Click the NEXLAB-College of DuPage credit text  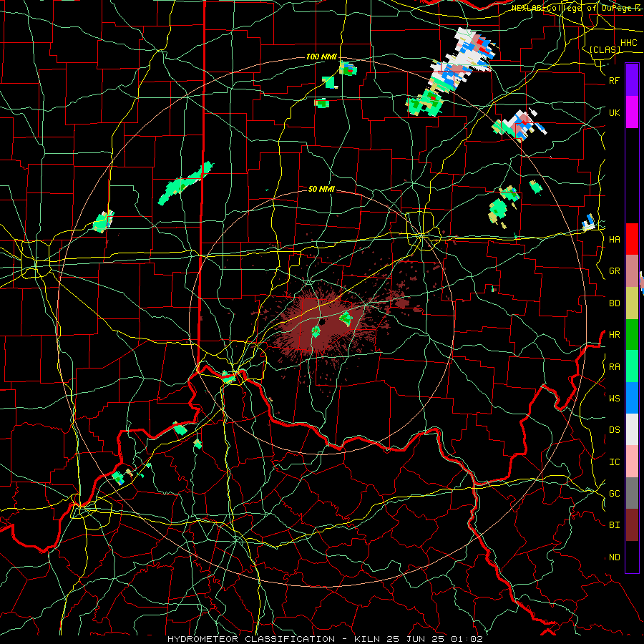[x=576, y=8]
